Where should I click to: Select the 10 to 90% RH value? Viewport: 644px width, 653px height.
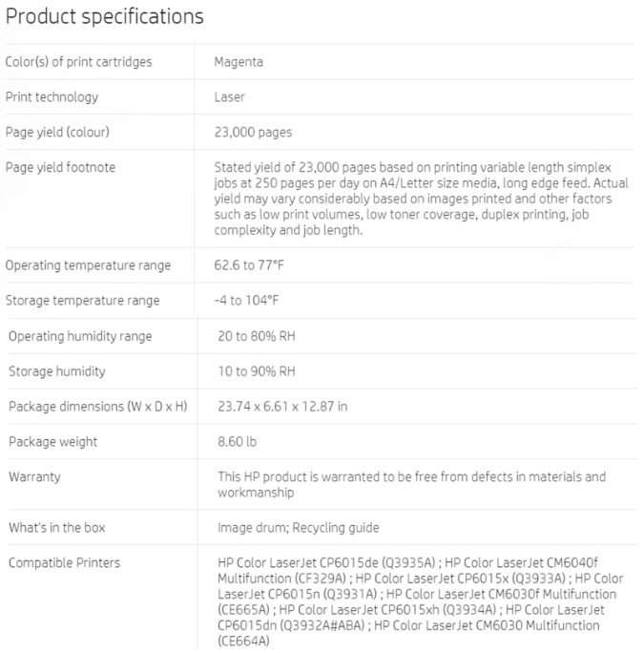point(257,371)
